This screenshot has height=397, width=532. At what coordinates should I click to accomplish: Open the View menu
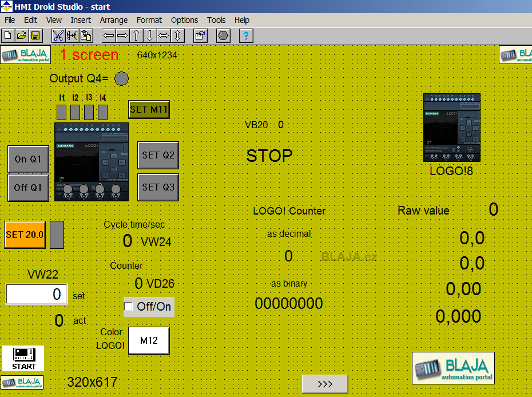(54, 20)
